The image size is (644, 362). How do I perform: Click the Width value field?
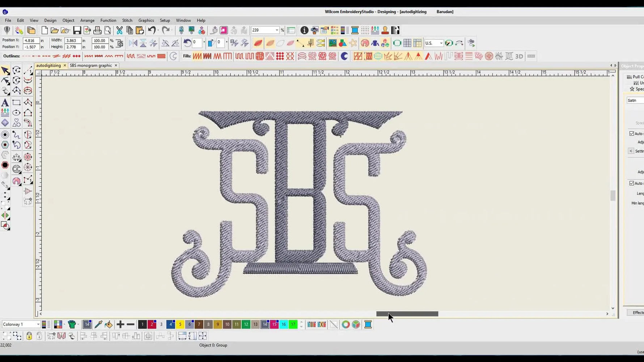72,41
